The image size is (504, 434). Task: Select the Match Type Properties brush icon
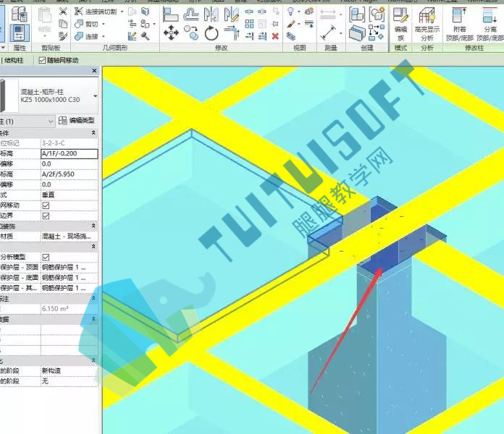[63, 35]
